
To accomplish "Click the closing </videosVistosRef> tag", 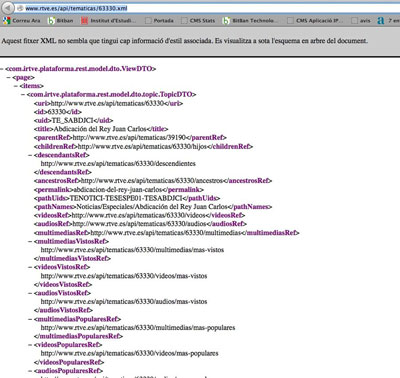I will (63, 284).
